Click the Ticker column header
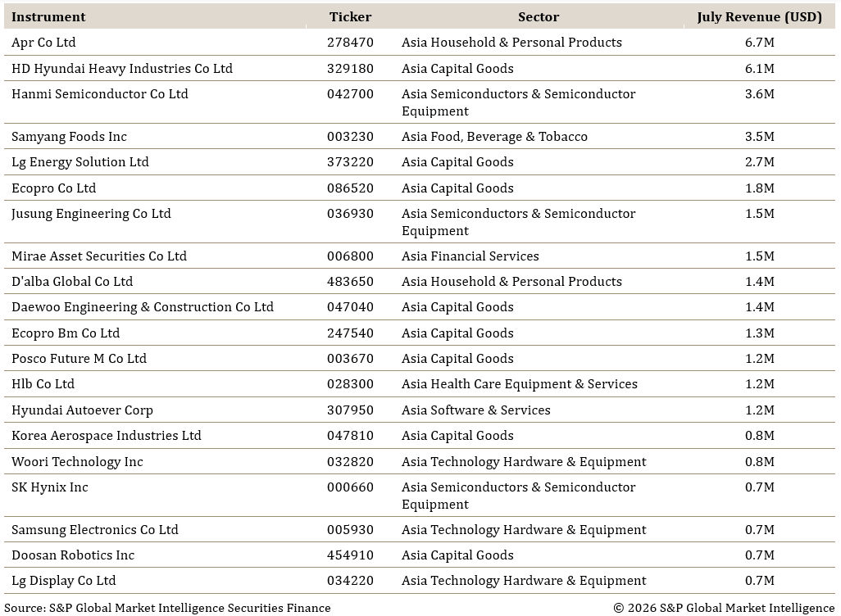 pyautogui.click(x=350, y=17)
